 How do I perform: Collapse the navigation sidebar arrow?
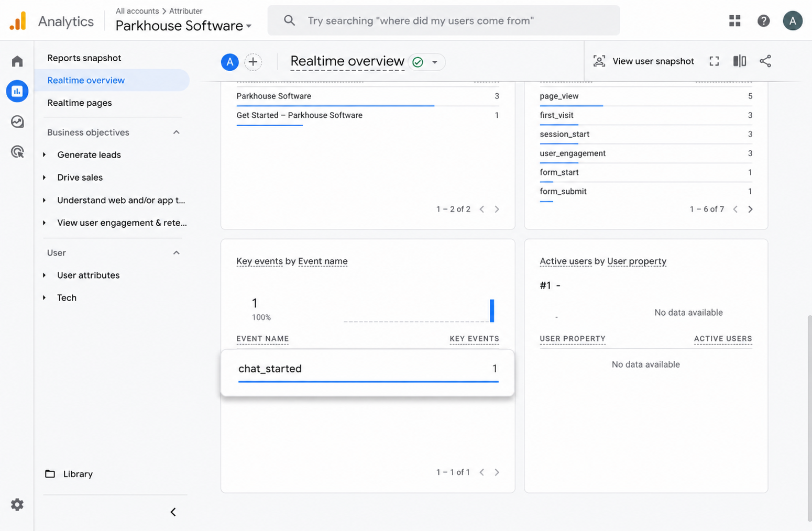[173, 512]
